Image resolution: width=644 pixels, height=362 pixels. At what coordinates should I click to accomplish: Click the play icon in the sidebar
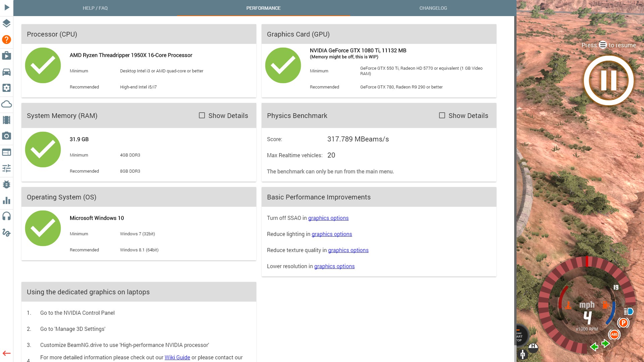coord(6,7)
